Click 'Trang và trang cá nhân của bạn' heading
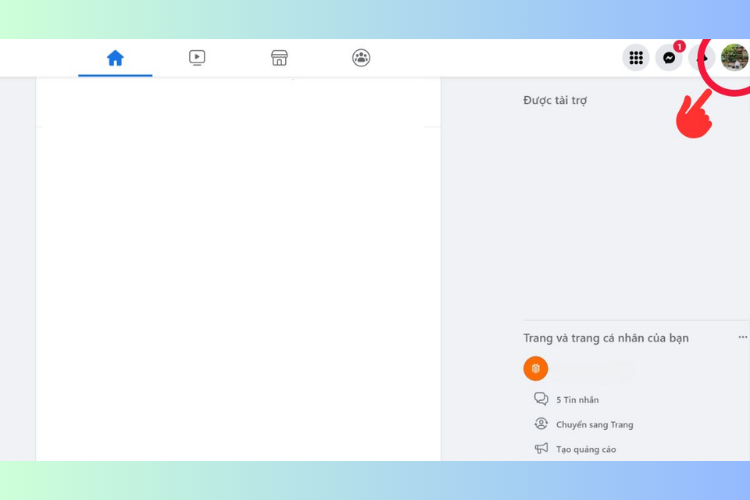Viewport: 750px width, 500px height. (606, 338)
